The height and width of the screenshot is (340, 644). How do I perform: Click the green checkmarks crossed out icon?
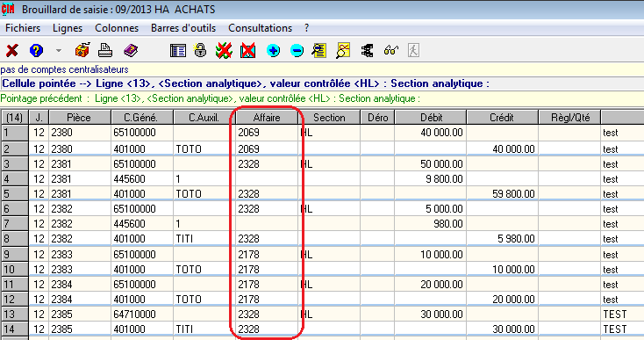click(225, 51)
